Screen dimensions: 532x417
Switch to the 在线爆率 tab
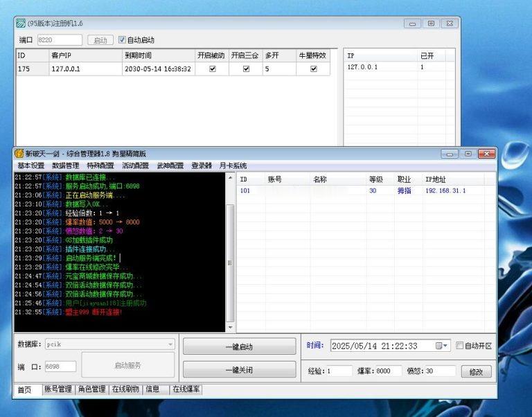coord(186,389)
